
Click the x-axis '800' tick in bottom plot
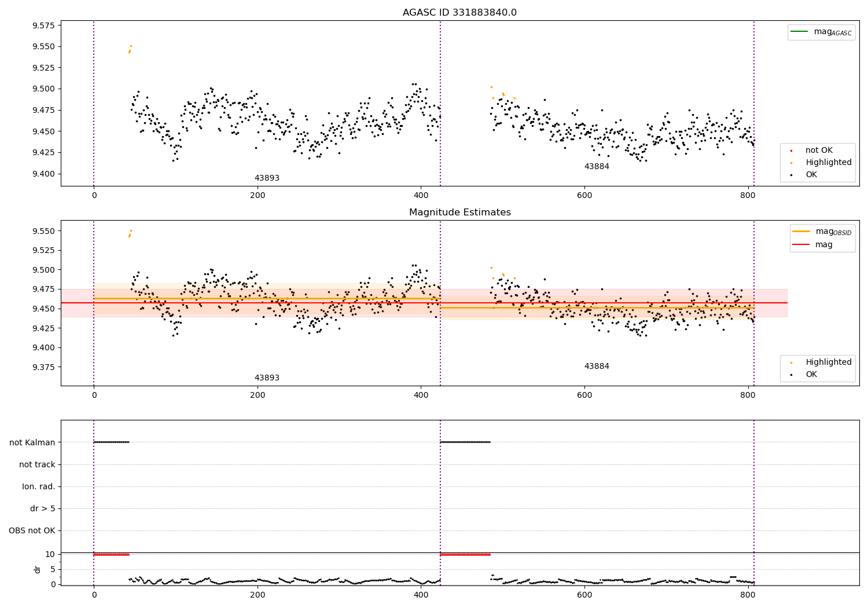[x=748, y=594]
